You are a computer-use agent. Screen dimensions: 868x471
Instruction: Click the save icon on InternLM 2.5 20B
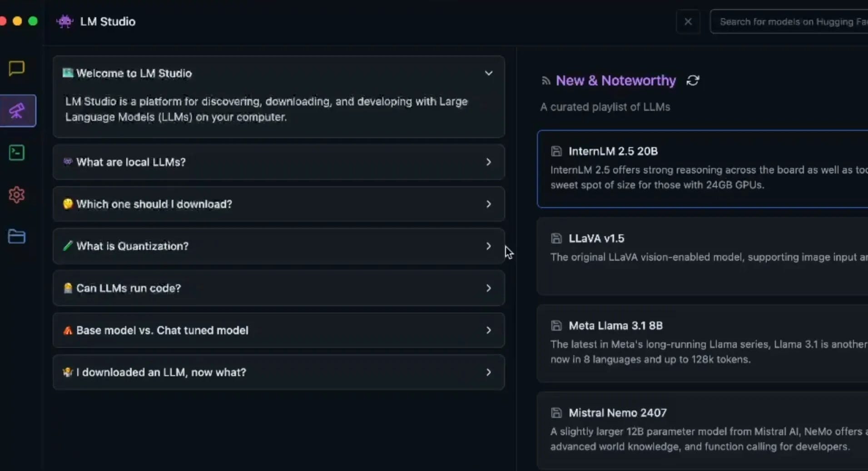pyautogui.click(x=556, y=151)
